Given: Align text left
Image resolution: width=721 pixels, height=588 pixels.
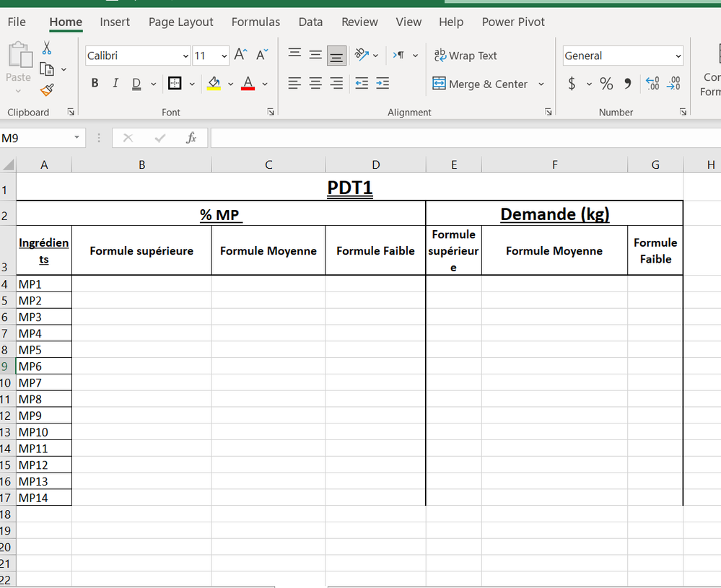Looking at the screenshot, I should point(294,83).
